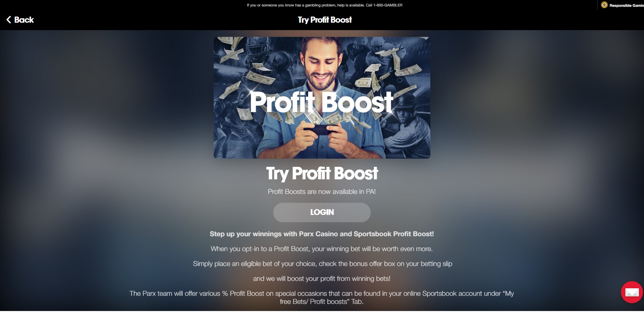This screenshot has width=644, height=313.
Task: Click 'and we will boost your profit' line
Action: point(322,278)
